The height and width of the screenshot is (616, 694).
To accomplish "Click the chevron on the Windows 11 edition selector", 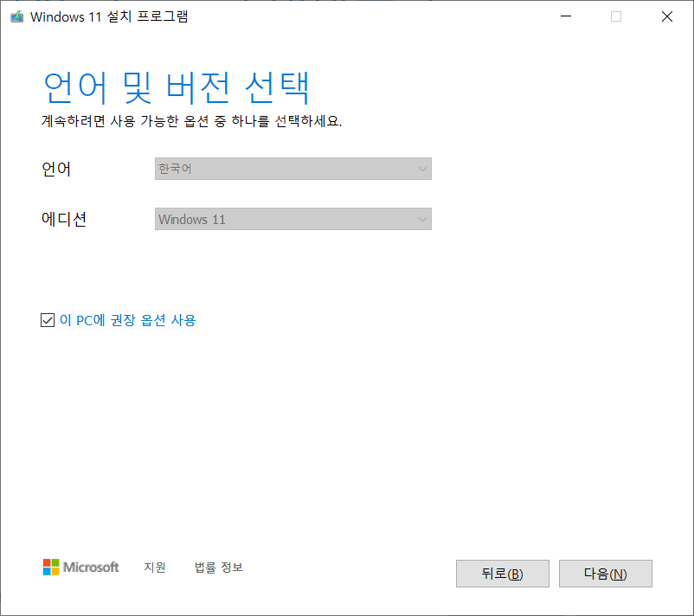I will pos(421,219).
